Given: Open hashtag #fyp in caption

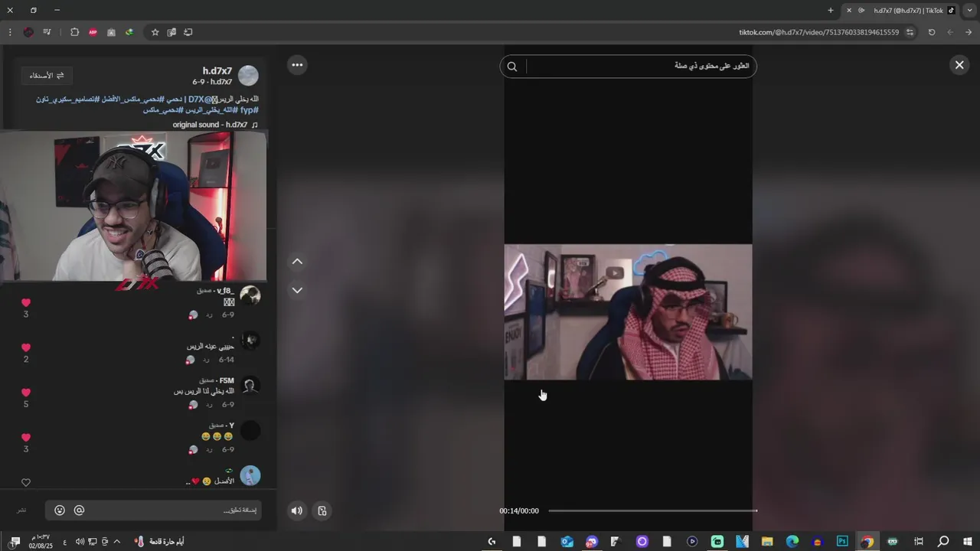Looking at the screenshot, I should click(x=250, y=110).
